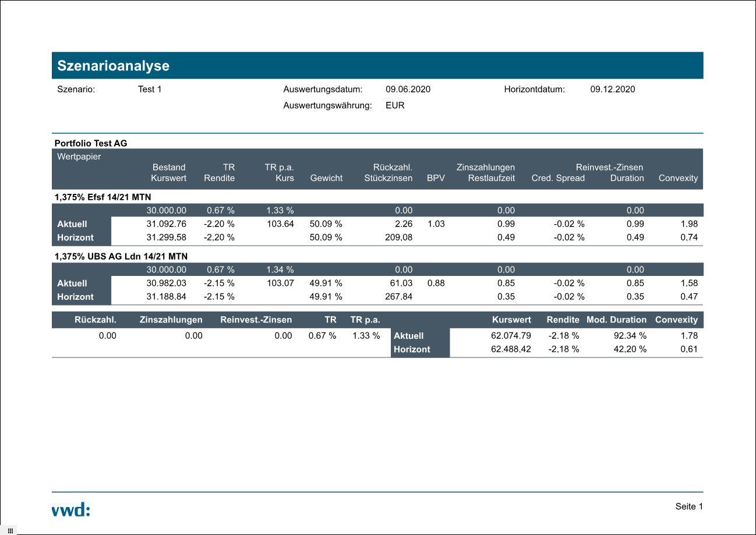Click the Wertpapier column header
This screenshot has height=535, width=756.
pyautogui.click(x=79, y=157)
